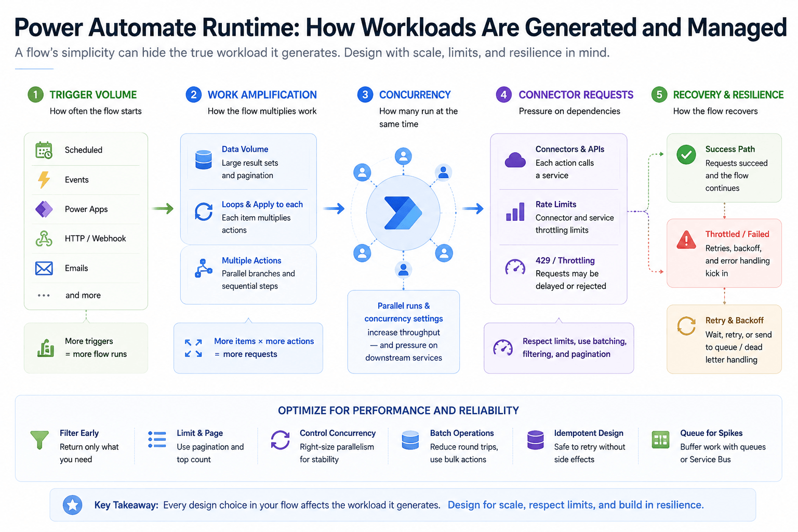Viewport: 798px width, 532px height.
Task: Click the Loops & Apply to each refresh icon
Action: (203, 211)
